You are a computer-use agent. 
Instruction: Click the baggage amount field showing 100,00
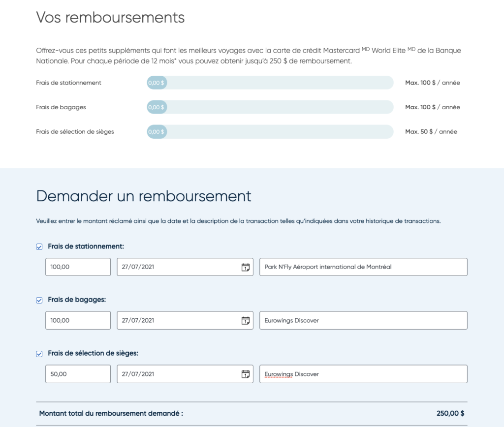(x=78, y=320)
